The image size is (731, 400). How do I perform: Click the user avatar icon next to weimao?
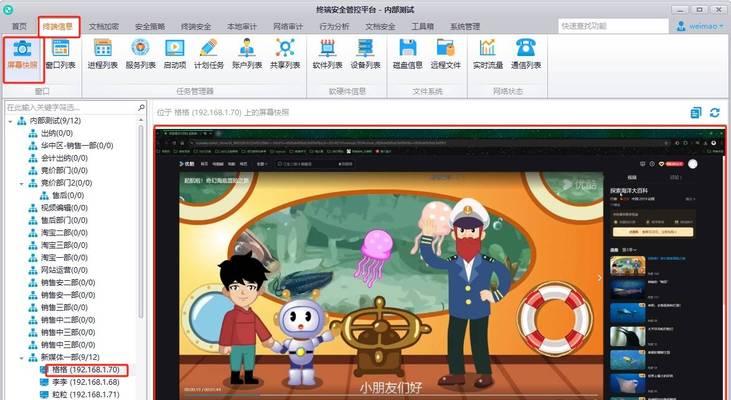[x=681, y=26]
